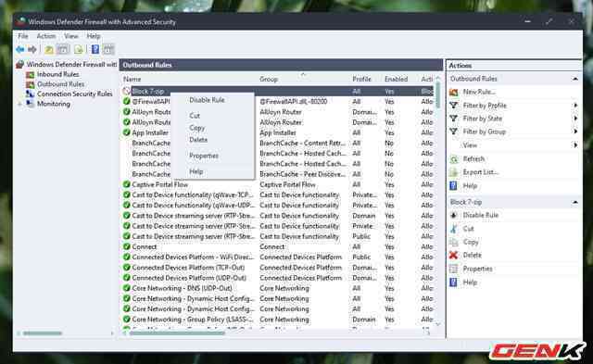
Task: Choose Help in the context menu
Action: pyautogui.click(x=196, y=171)
